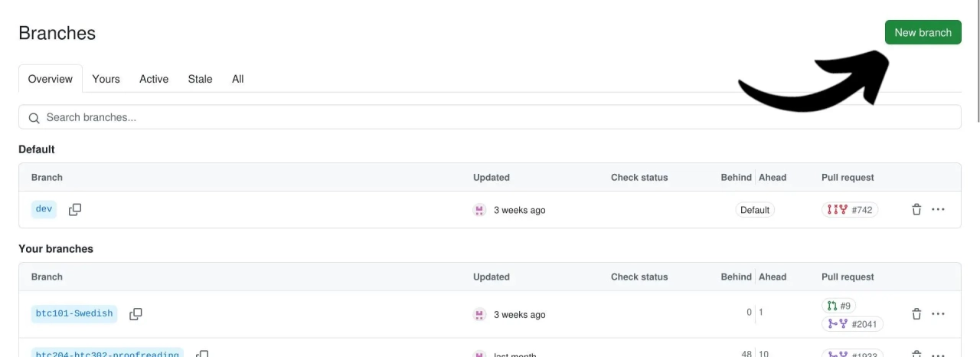Click the author avatar in btc101-Swedish row
Image resolution: width=980 pixels, height=357 pixels.
coord(480,315)
